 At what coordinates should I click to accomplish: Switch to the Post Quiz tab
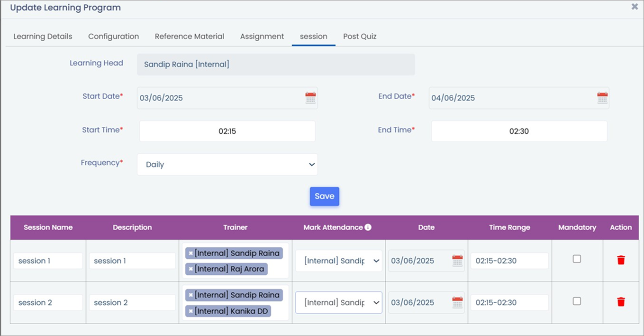point(360,37)
